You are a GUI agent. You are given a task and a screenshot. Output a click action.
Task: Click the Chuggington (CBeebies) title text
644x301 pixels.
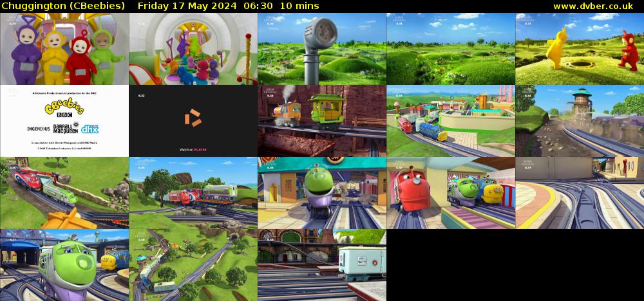click(63, 6)
